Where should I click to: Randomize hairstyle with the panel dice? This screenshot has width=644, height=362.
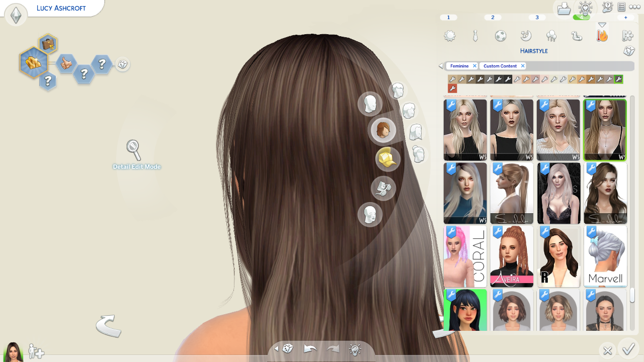pyautogui.click(x=629, y=51)
